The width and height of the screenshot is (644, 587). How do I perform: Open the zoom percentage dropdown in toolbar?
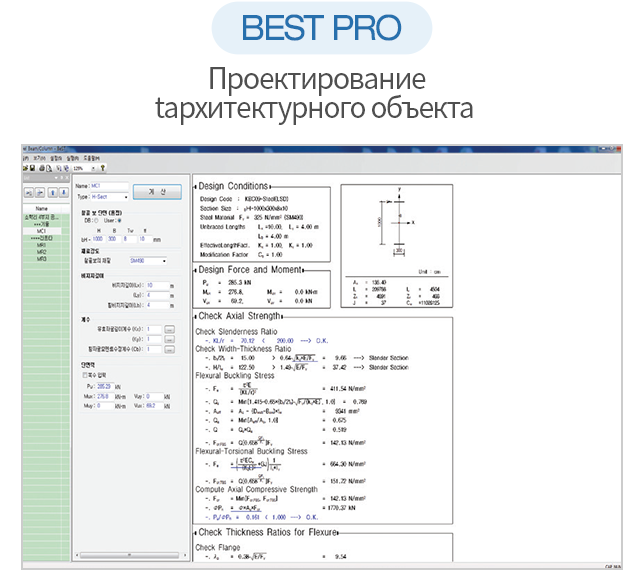pyautogui.click(x=93, y=168)
